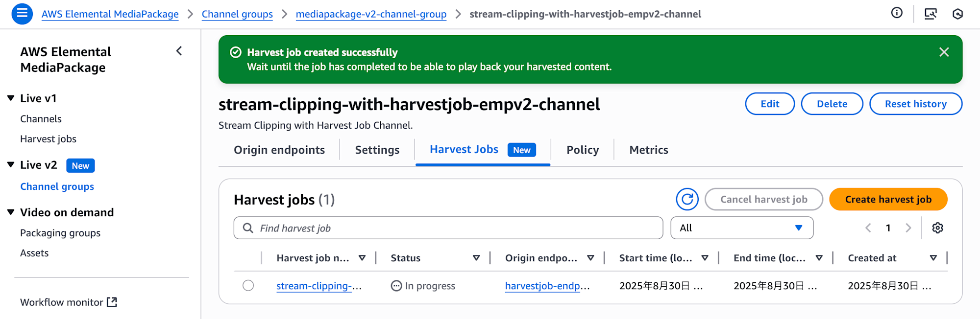Viewport: 980px width, 319px height.
Task: Switch to the Policy tab
Action: pos(583,150)
